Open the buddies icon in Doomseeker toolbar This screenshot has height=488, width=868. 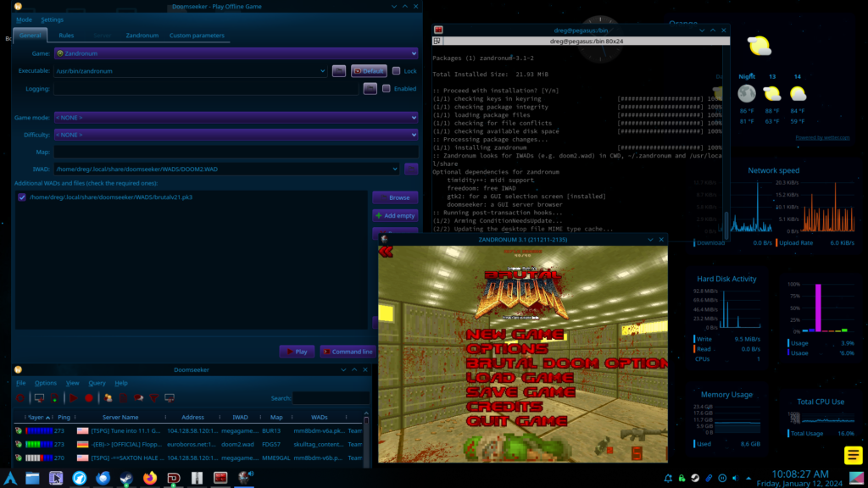(x=108, y=398)
